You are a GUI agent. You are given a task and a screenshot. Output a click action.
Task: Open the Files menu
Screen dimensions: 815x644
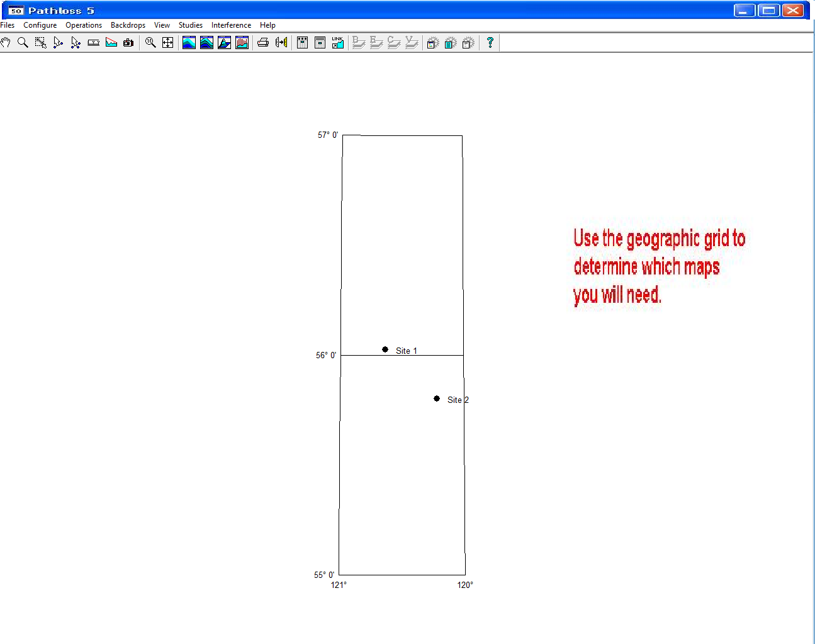pos(8,25)
